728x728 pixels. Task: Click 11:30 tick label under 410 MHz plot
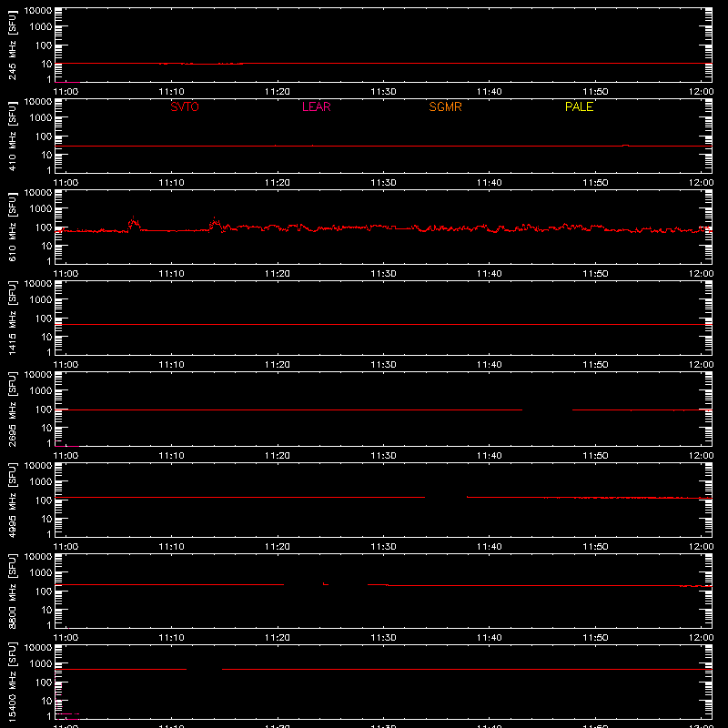(383, 183)
